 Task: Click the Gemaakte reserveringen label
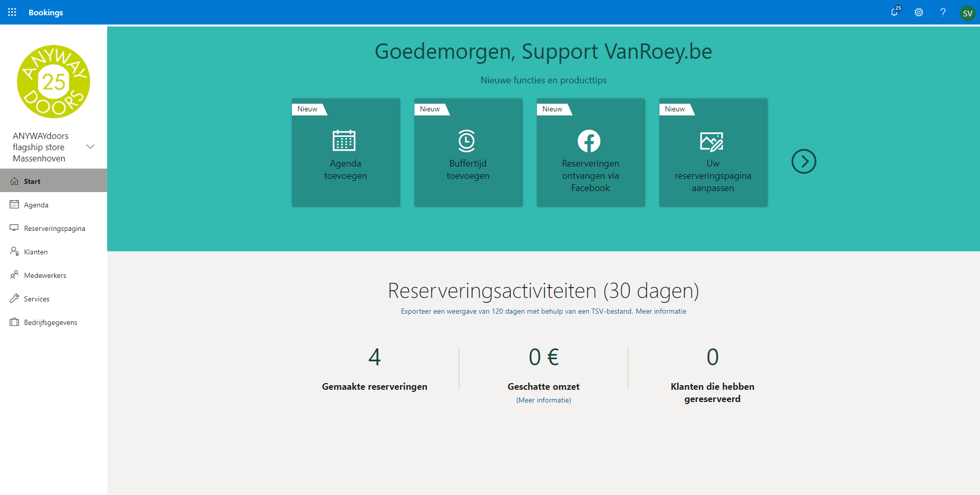pyautogui.click(x=375, y=387)
